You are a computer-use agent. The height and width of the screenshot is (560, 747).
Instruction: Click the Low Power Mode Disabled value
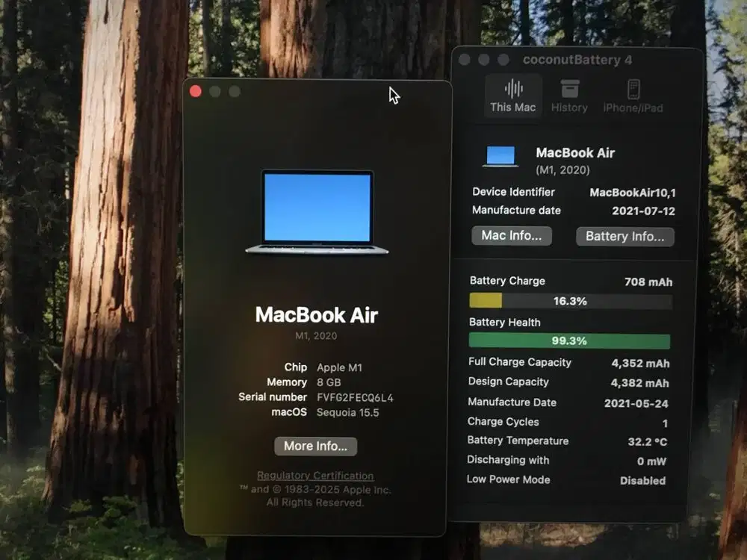[x=642, y=481]
